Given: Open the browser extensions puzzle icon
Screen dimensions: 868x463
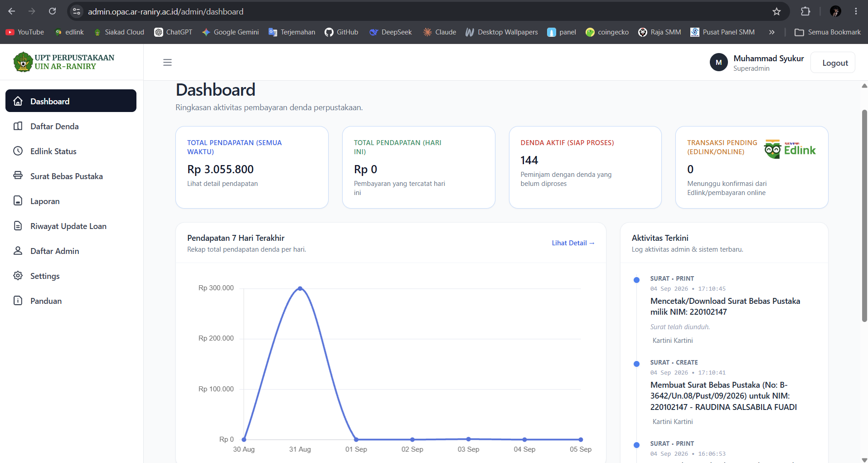Looking at the screenshot, I should pos(805,11).
